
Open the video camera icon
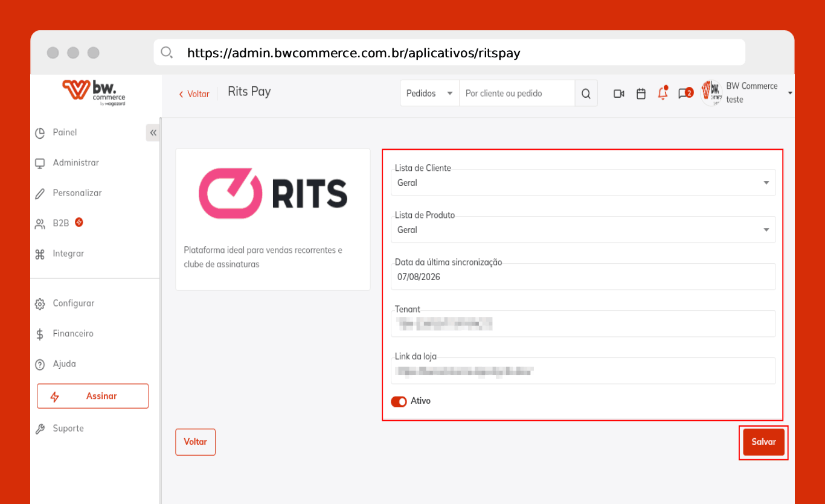618,94
